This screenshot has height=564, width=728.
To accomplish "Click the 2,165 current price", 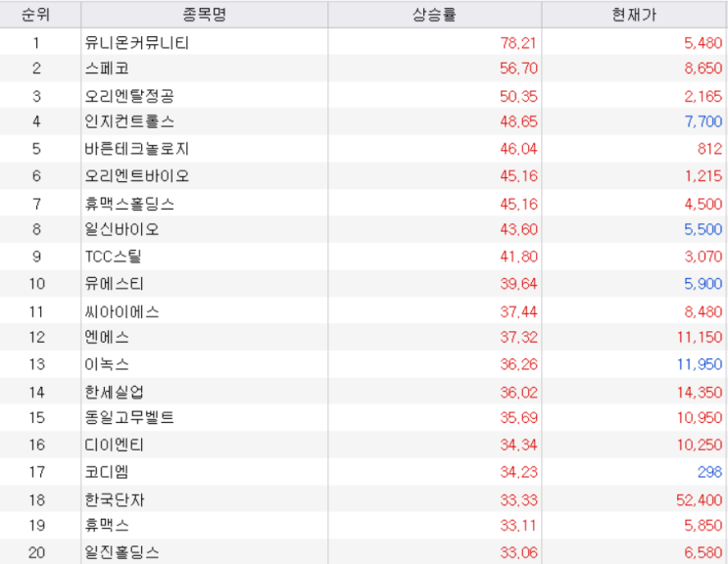I will (703, 96).
